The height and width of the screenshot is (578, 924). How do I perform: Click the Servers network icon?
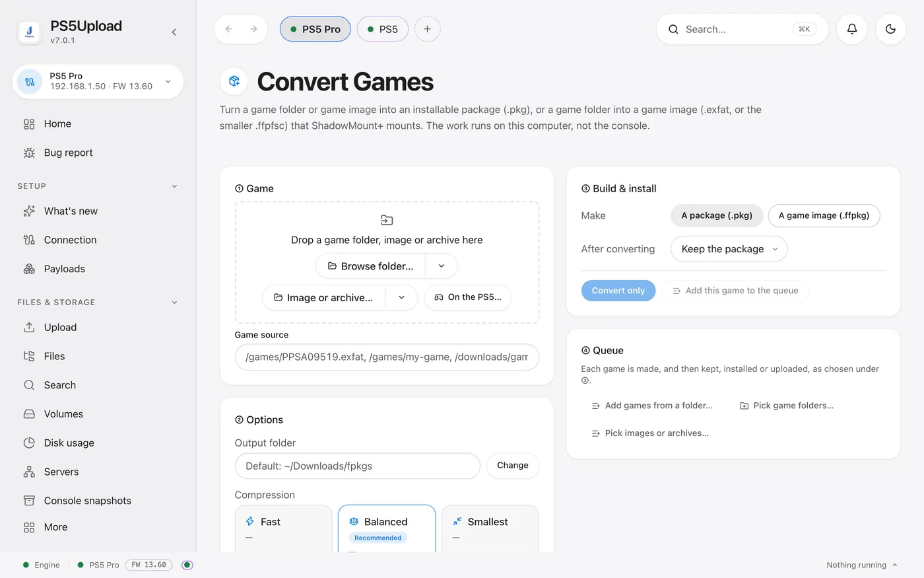tap(29, 472)
